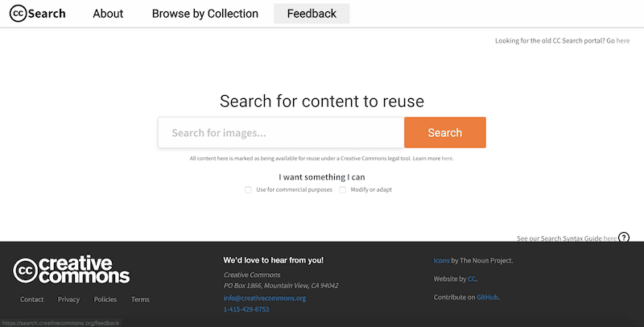Open the Search Syntax Guide link
The image size is (644, 327).
pos(609,238)
